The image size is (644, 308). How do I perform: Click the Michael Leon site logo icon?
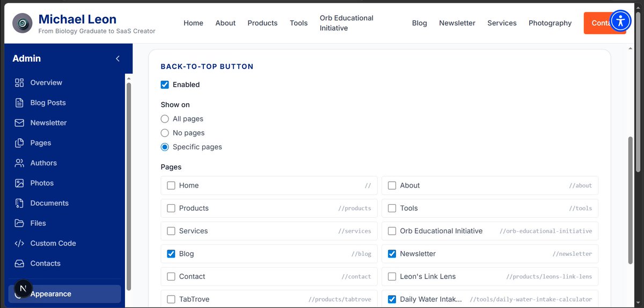pos(23,23)
